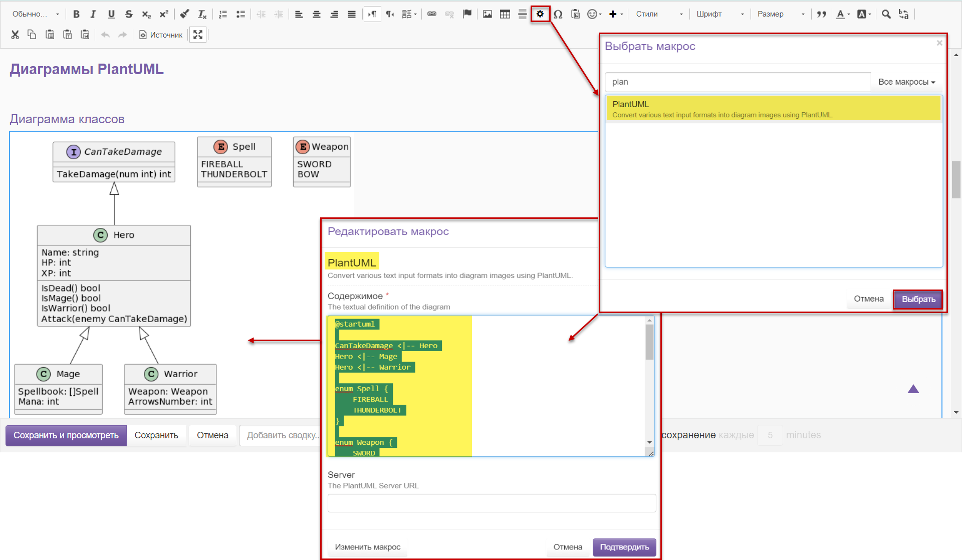
Task: Apply subscript formatting
Action: tap(146, 14)
